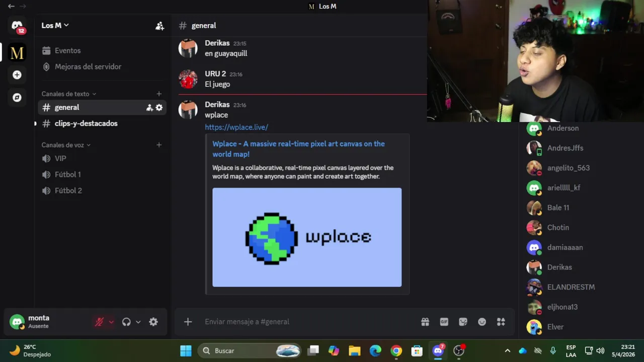The width and height of the screenshot is (644, 362).
Task: Click the invite people icon beside Los M
Action: [159, 26]
